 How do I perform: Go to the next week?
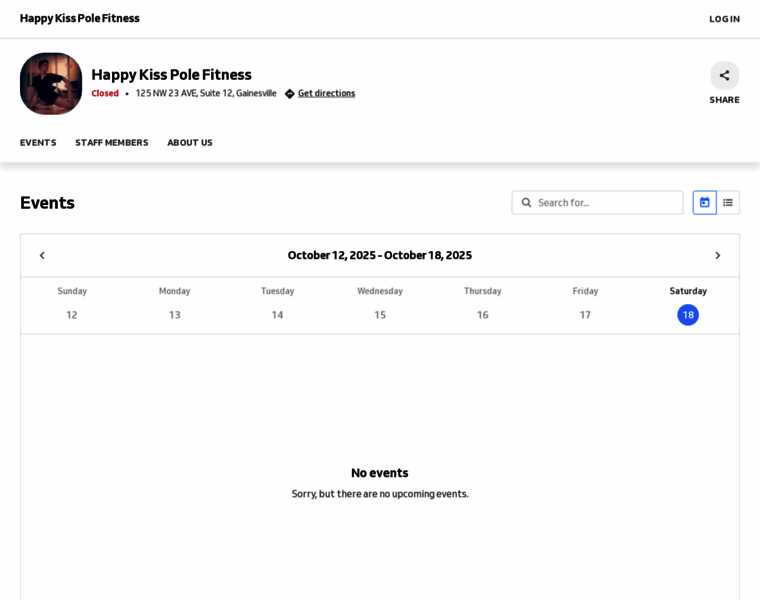tap(717, 255)
